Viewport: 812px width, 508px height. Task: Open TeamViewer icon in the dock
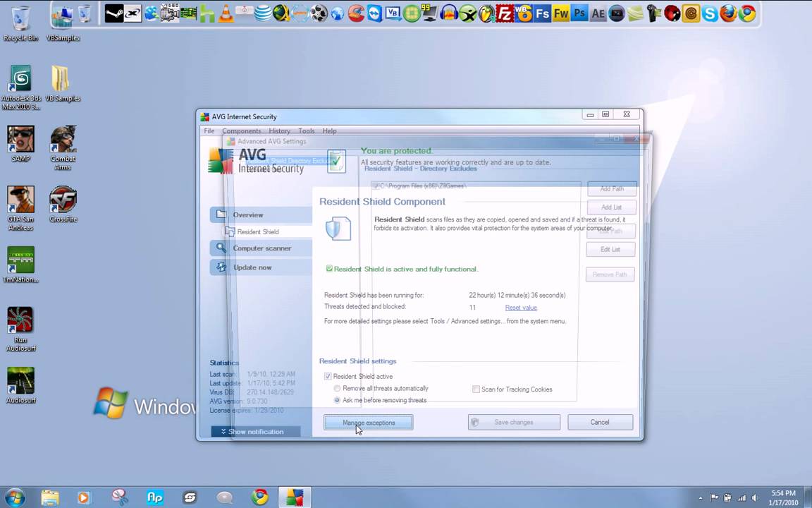point(374,13)
